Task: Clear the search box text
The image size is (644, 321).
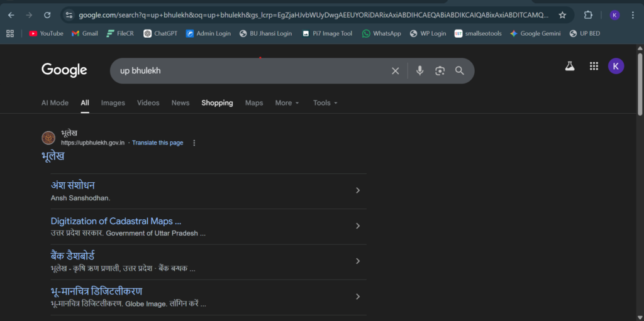Action: point(395,71)
